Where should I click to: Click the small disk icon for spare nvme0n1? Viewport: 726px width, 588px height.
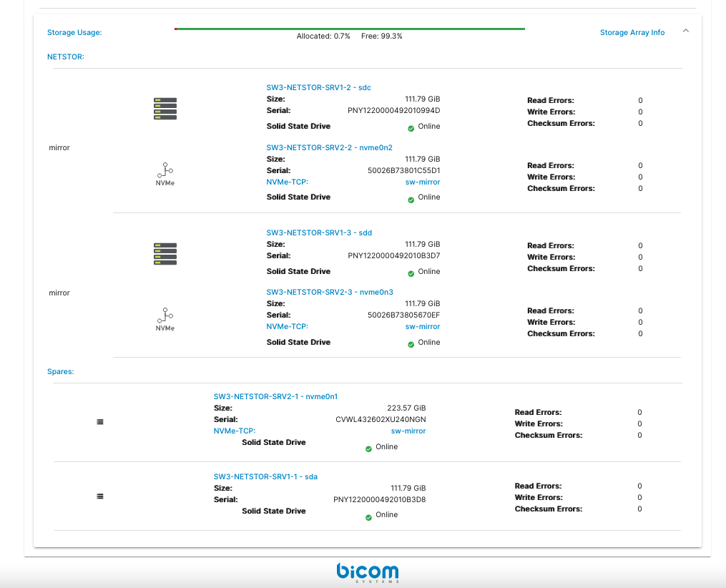coord(100,422)
